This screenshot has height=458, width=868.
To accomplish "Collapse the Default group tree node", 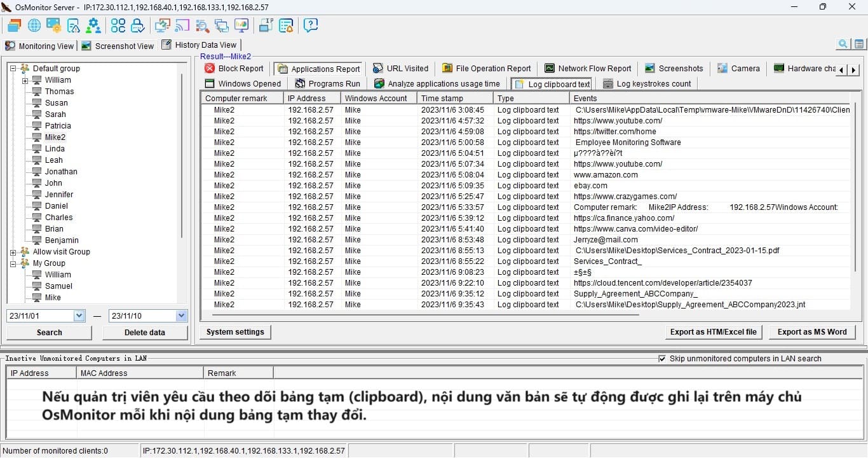I will pyautogui.click(x=13, y=69).
